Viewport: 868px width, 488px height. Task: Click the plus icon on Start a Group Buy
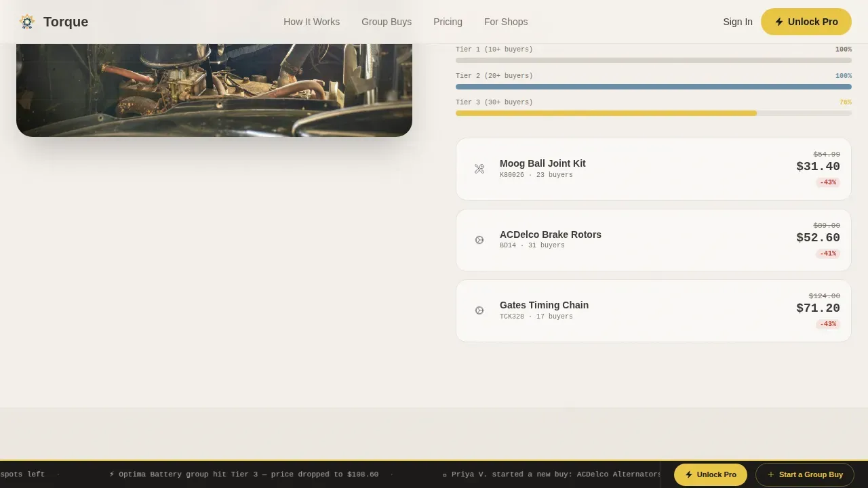coord(770,474)
